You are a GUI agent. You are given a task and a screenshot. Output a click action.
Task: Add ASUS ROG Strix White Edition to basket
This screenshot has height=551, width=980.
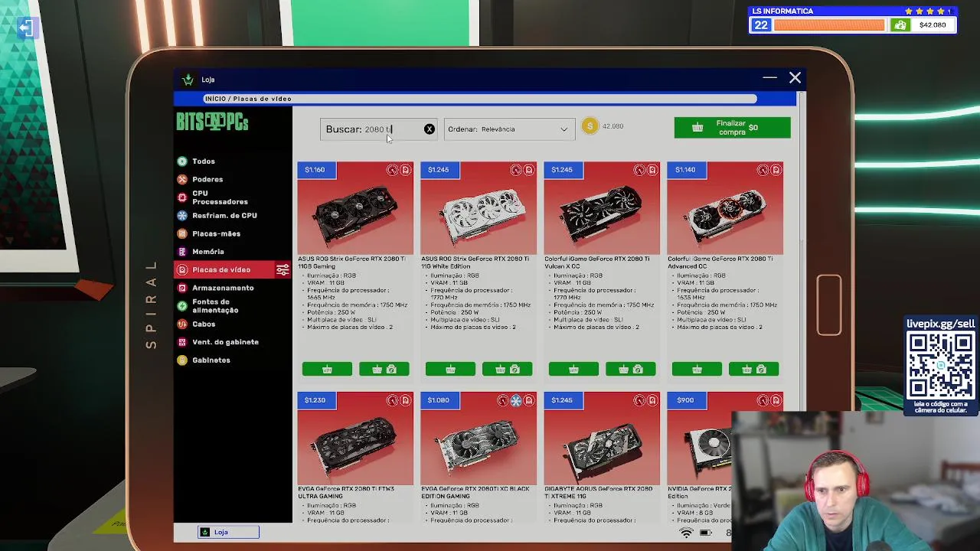(x=450, y=370)
